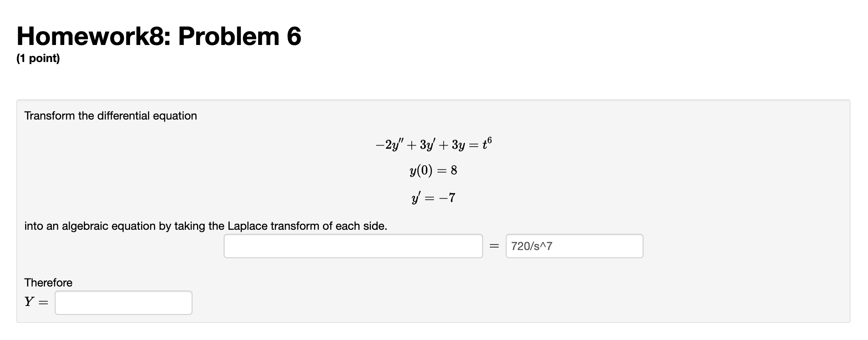The image size is (868, 340).
Task: Click the Y = label beside the input
Action: point(35,302)
